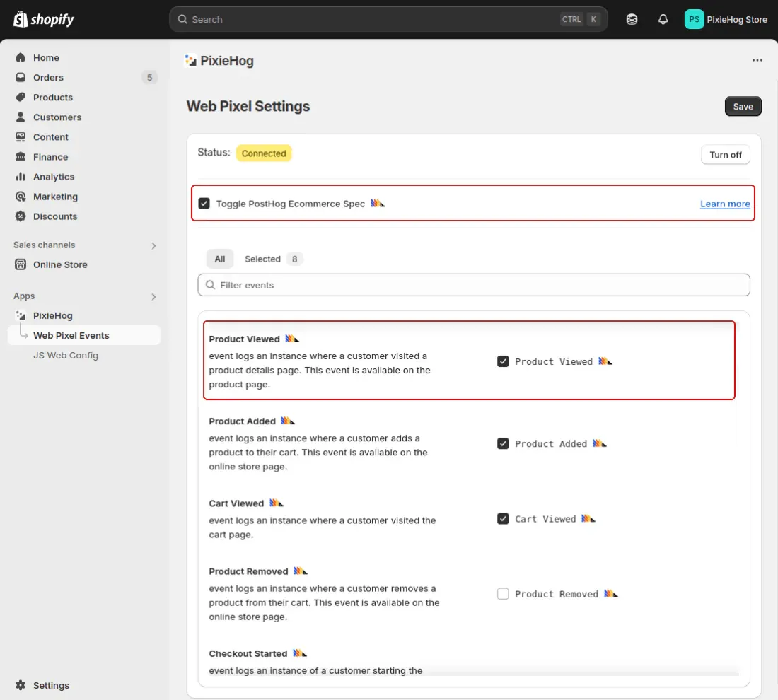Screen dimensions: 778x700
Task: Expand the Sales channels section chevron
Action: tap(153, 245)
